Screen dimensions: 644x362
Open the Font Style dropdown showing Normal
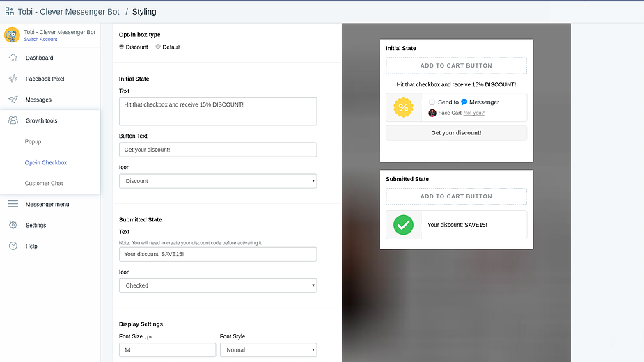(268, 349)
